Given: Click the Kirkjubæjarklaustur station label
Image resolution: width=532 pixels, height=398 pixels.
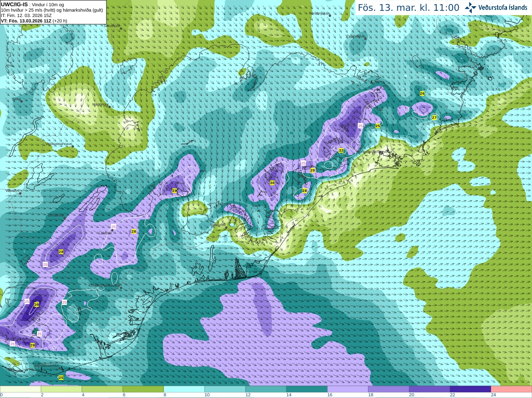Looking at the screenshot, I should (x=104, y=286).
